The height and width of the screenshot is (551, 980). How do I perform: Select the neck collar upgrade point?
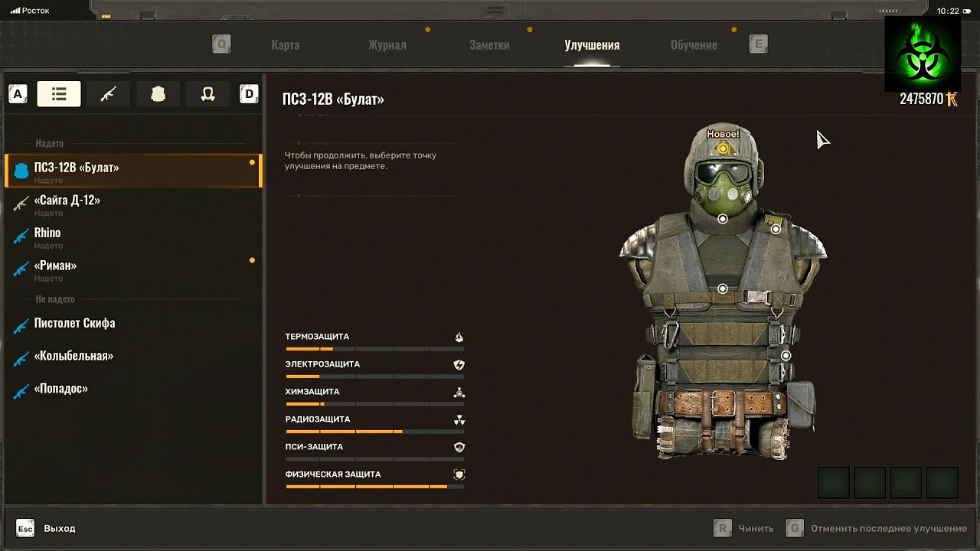pyautogui.click(x=723, y=219)
